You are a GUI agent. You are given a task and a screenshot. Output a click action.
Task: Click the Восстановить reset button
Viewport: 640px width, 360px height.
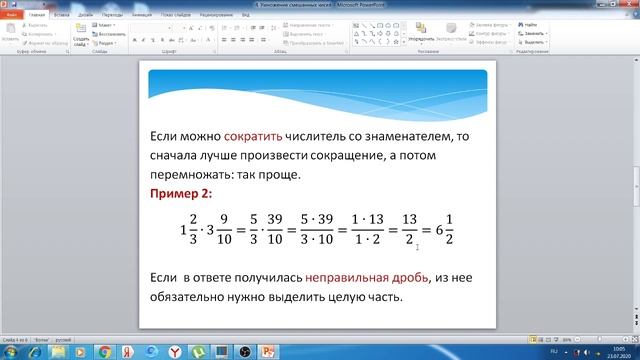[x=109, y=34]
